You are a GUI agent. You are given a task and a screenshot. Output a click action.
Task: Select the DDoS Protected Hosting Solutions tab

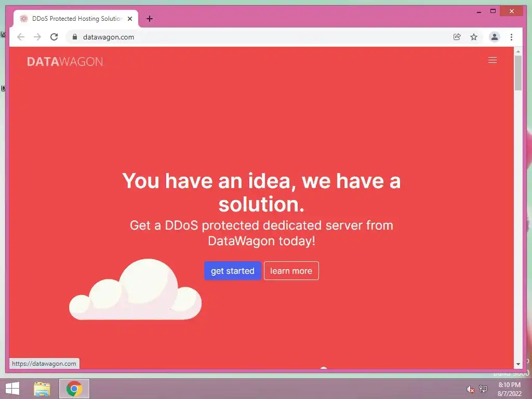pyautogui.click(x=76, y=19)
